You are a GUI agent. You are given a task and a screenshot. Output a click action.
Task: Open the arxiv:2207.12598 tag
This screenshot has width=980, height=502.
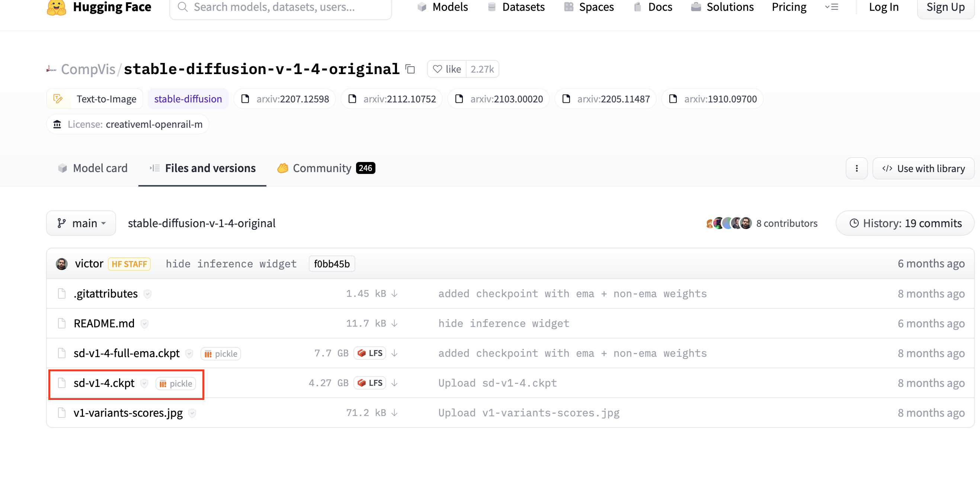pos(285,99)
